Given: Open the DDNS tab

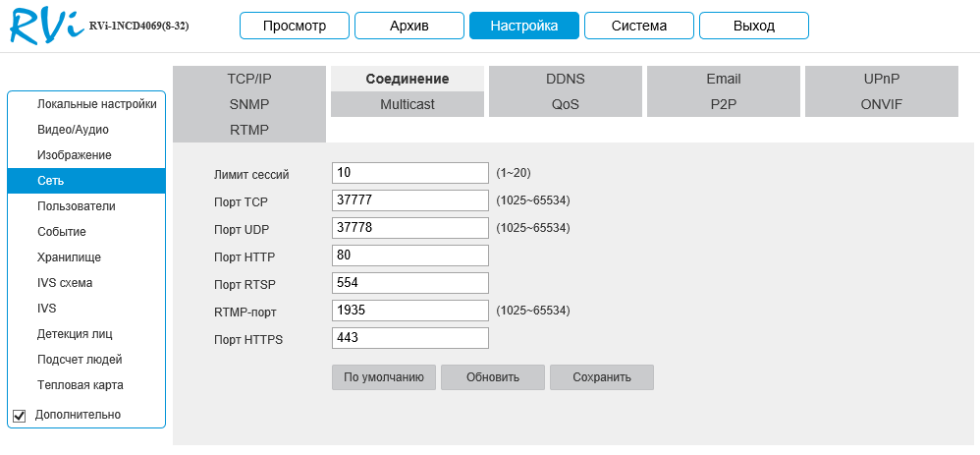Looking at the screenshot, I should click(565, 79).
